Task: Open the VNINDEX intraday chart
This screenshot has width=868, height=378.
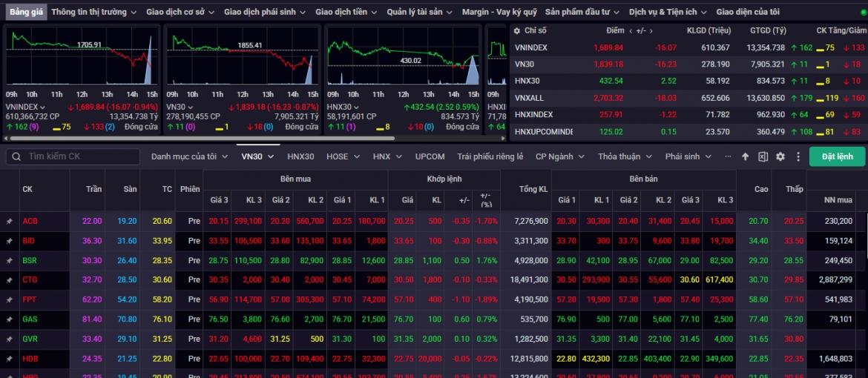Action: [82, 56]
